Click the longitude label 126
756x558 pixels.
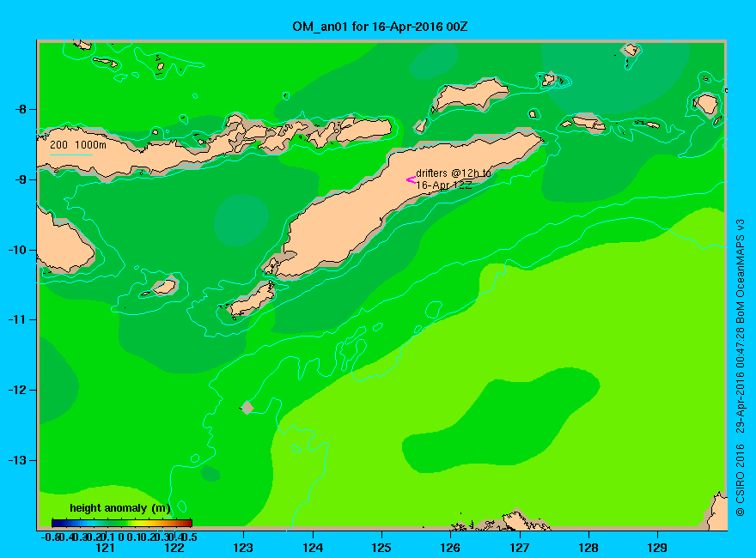pyautogui.click(x=450, y=548)
